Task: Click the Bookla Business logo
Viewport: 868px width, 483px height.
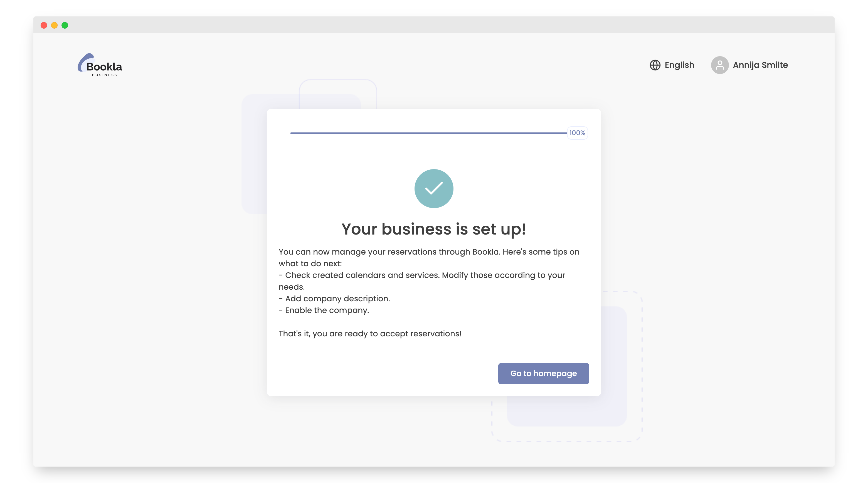Action: 100,65
